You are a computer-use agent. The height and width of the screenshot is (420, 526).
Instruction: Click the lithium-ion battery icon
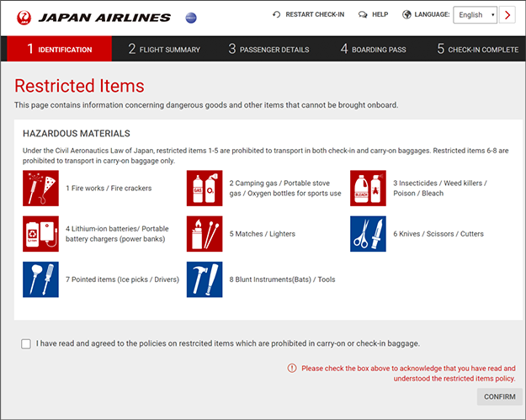(40, 234)
